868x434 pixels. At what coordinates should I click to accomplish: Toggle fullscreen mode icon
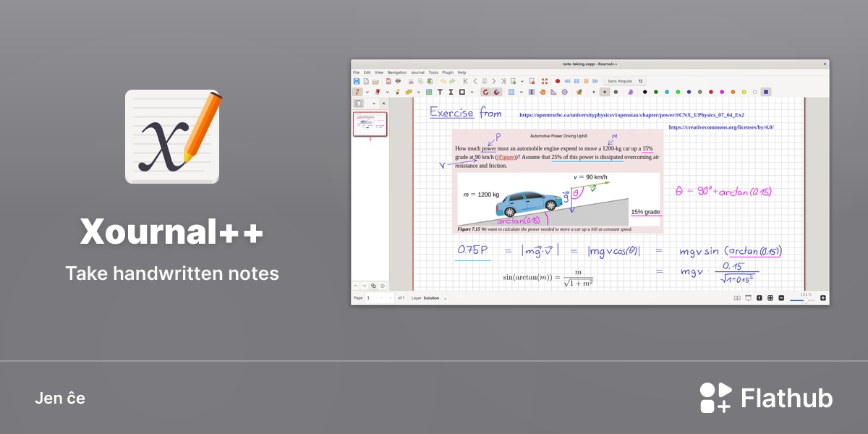coord(544,81)
